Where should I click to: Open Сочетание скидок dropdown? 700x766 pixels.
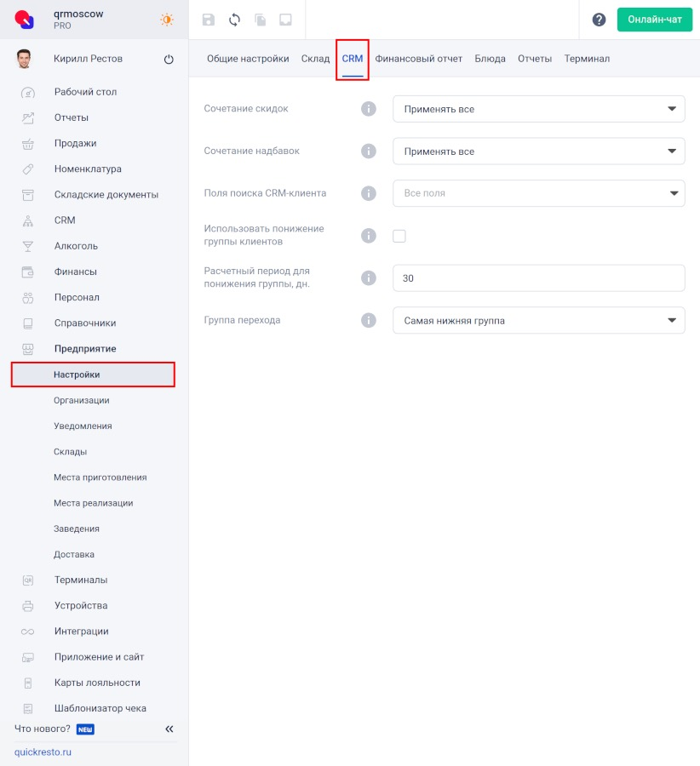pos(539,109)
